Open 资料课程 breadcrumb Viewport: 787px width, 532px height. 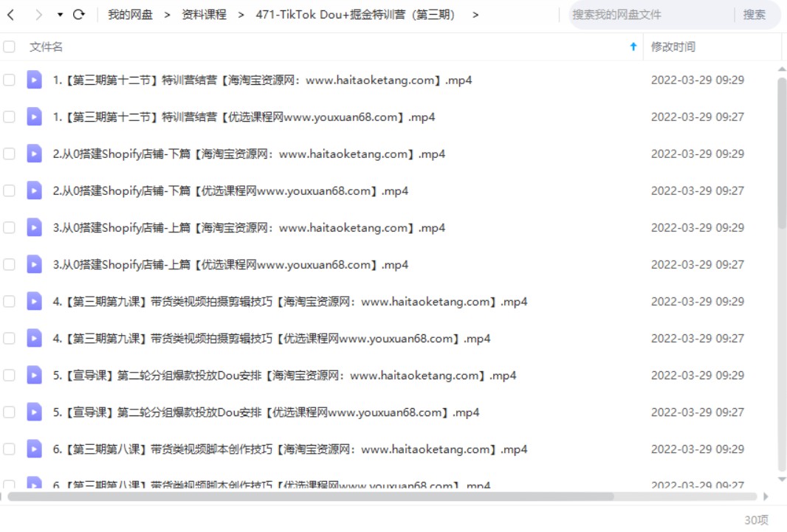(204, 15)
